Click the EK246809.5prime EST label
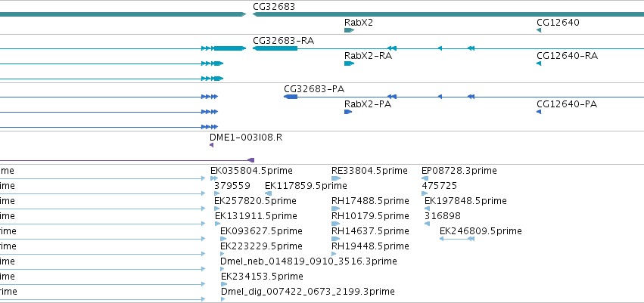644x303 pixels. point(481,231)
